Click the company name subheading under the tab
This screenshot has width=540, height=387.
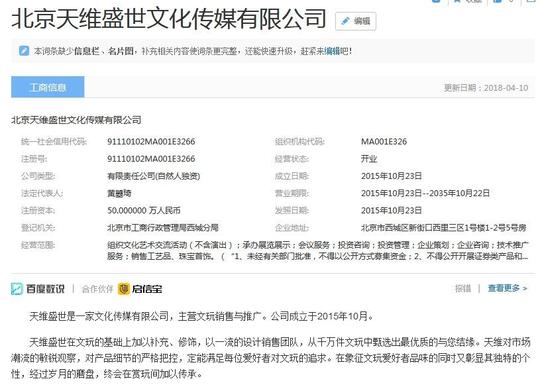pyautogui.click(x=76, y=120)
